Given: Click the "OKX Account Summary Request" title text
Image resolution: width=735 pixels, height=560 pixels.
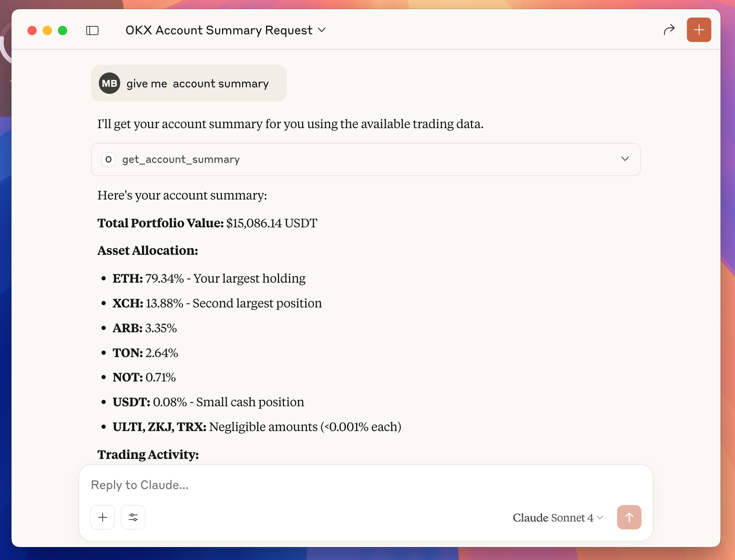Looking at the screenshot, I should click(219, 30).
